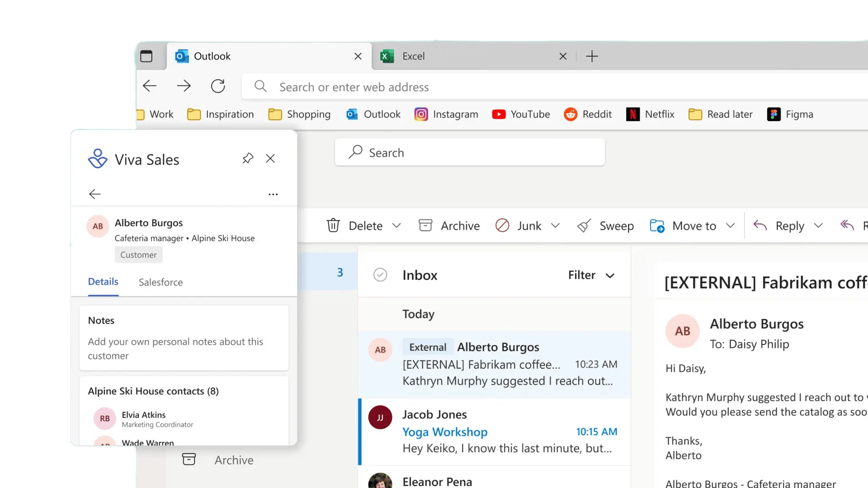
Task: Archive the selected email from toolbar
Action: point(449,225)
